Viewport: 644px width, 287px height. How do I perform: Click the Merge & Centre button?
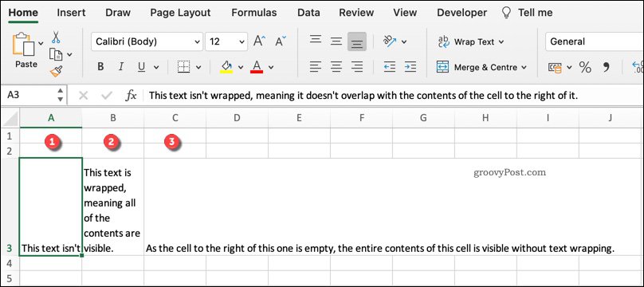pyautogui.click(x=477, y=67)
